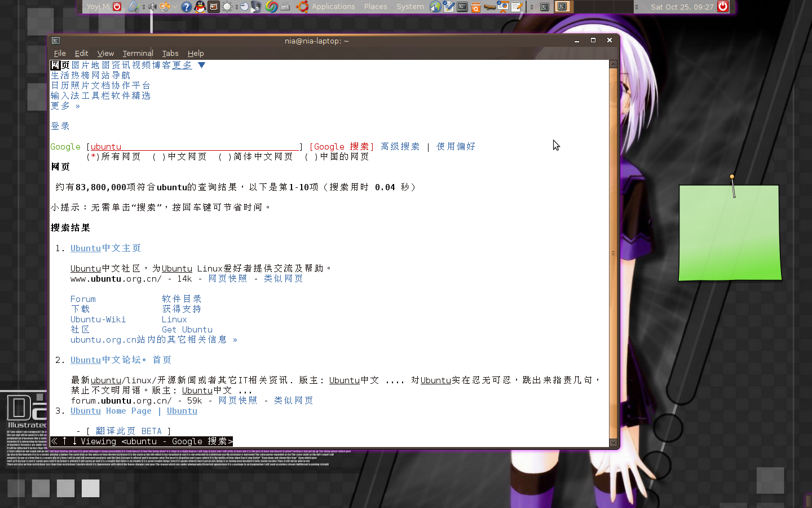812x508 pixels.
Task: Click the search field containing ubuntu
Action: coord(195,147)
